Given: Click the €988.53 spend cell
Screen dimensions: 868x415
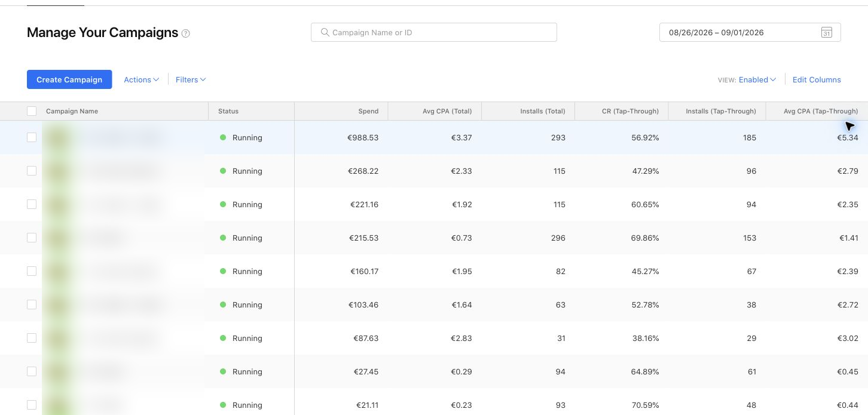Looking at the screenshot, I should click(363, 137).
